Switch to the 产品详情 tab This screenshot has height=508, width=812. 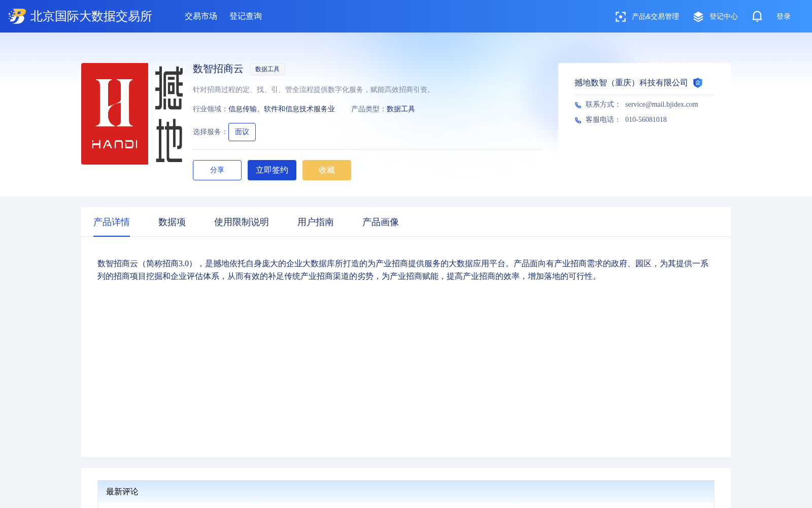(112, 222)
